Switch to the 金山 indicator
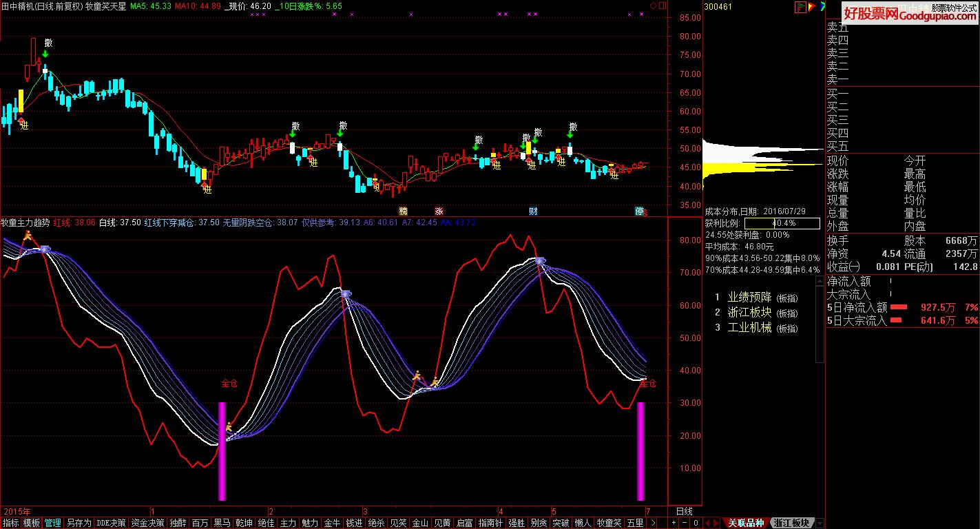 (x=420, y=523)
